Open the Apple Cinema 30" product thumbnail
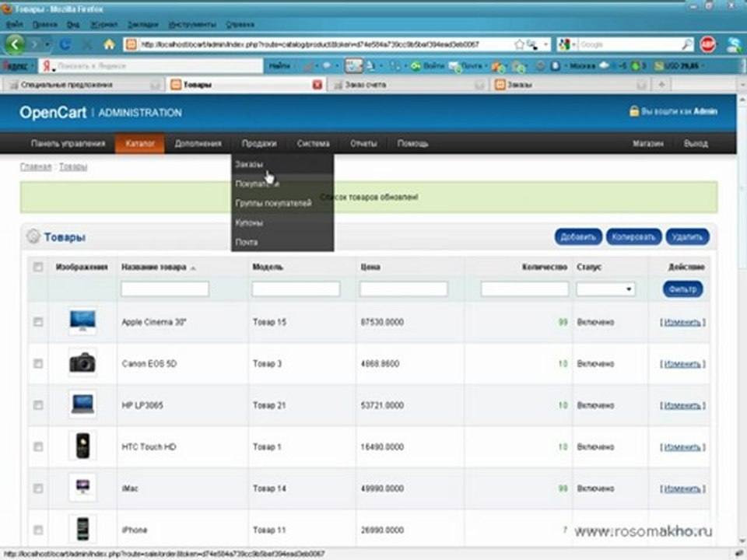This screenshot has height=560, width=747. coord(82,321)
